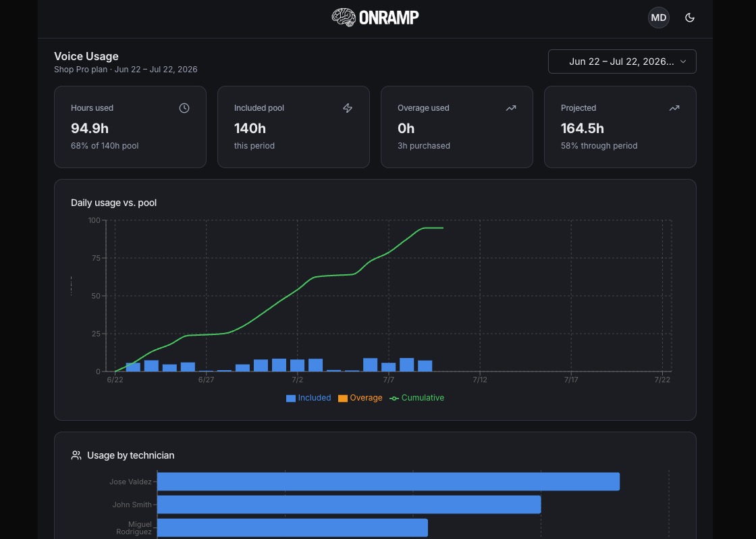Select Miguel Rodriguez usage bar
756x539 pixels.
293,528
